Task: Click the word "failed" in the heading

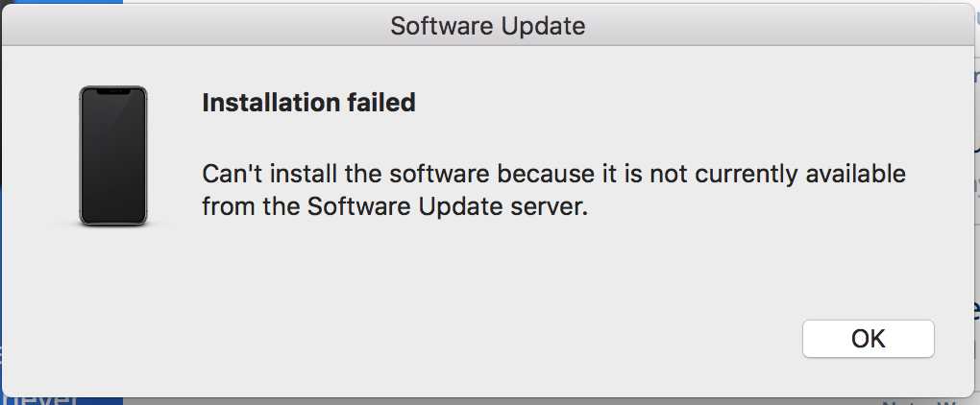Action: click(x=380, y=103)
